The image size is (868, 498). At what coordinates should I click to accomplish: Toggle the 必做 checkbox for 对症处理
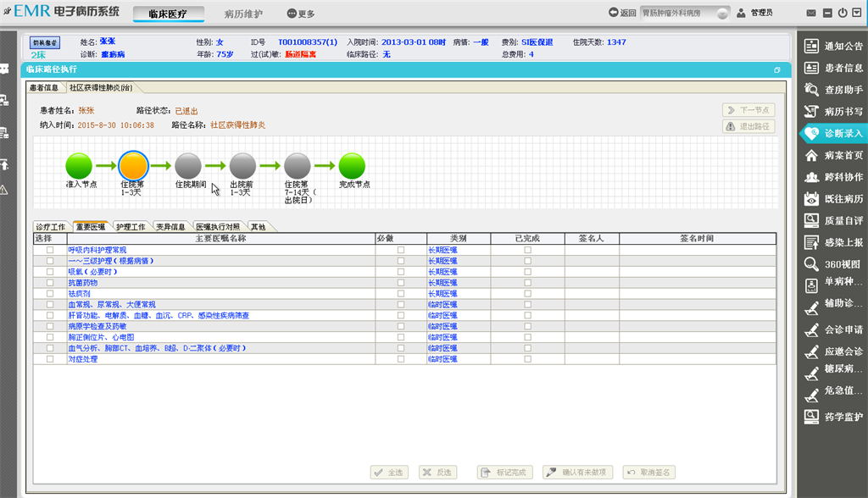(x=401, y=359)
